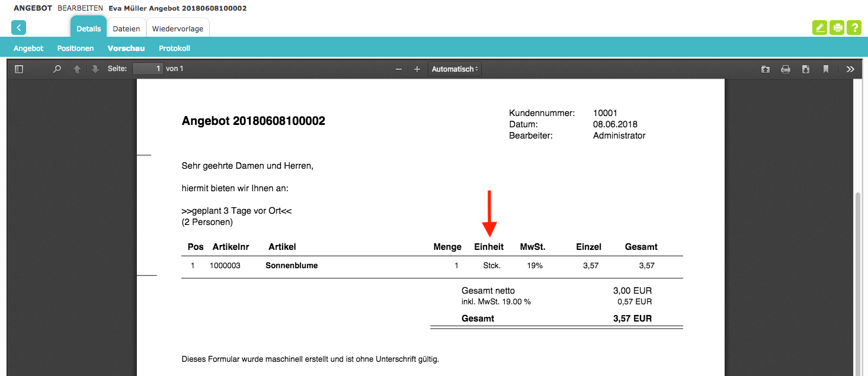Click the MwSt. column header
This screenshot has height=376, width=868.
click(533, 247)
